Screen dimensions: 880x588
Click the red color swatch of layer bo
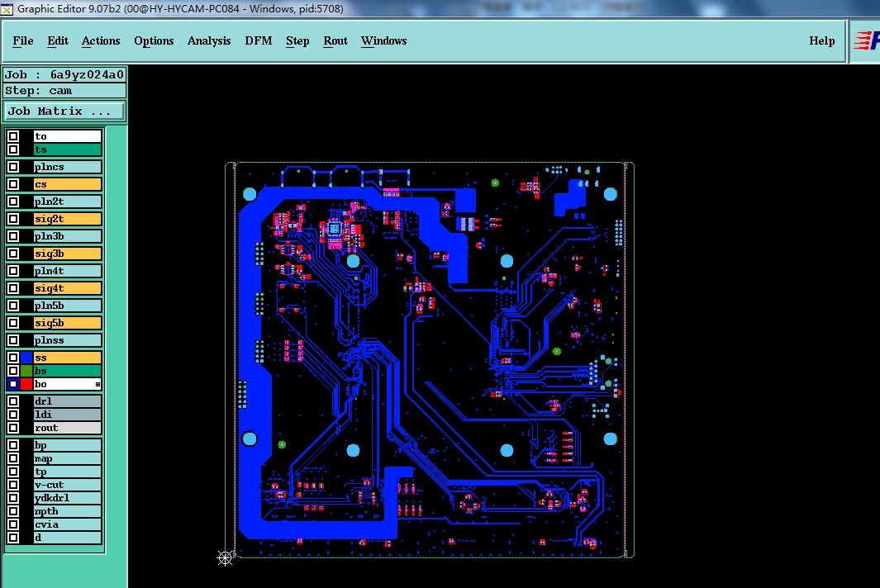tap(26, 384)
